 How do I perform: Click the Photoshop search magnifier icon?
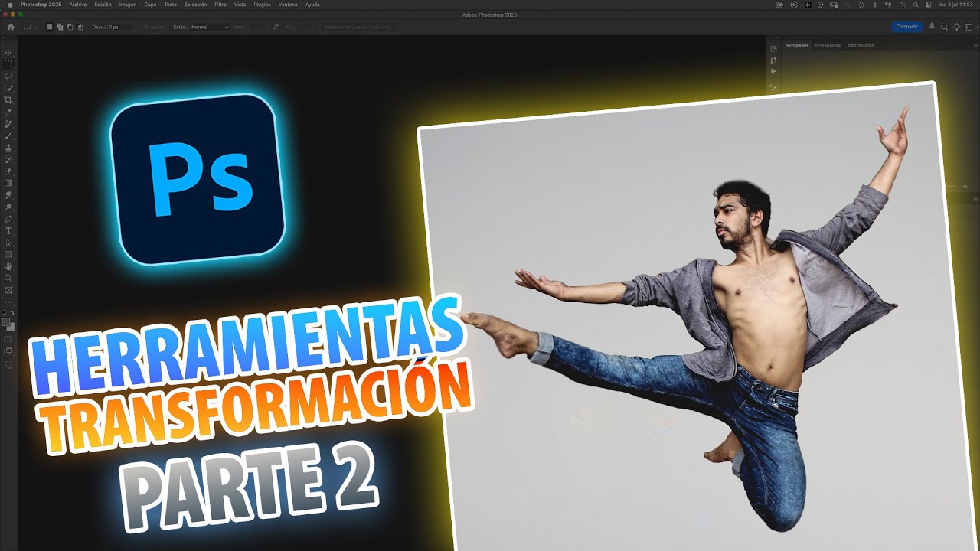(944, 27)
